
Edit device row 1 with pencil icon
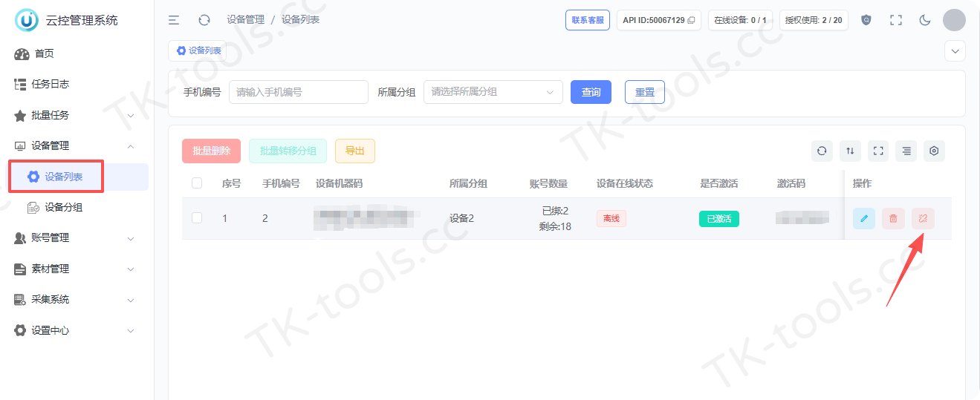click(x=864, y=218)
